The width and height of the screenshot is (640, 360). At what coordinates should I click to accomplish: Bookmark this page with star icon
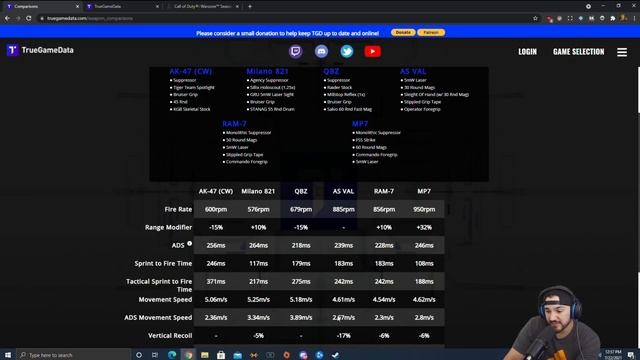535,18
